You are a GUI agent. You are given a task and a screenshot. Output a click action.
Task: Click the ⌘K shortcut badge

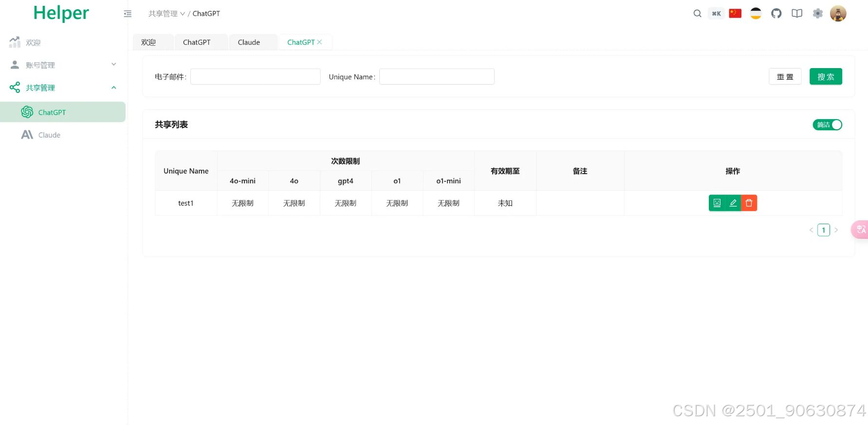click(x=716, y=14)
